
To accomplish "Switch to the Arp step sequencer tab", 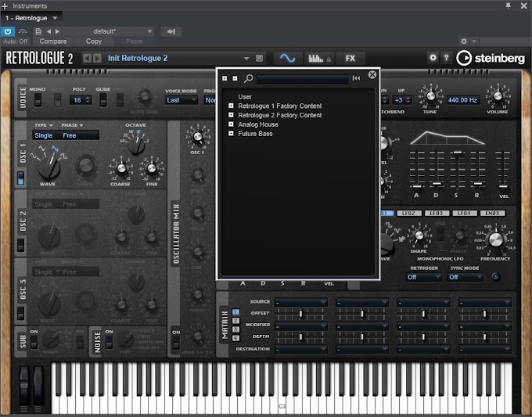I will [319, 59].
